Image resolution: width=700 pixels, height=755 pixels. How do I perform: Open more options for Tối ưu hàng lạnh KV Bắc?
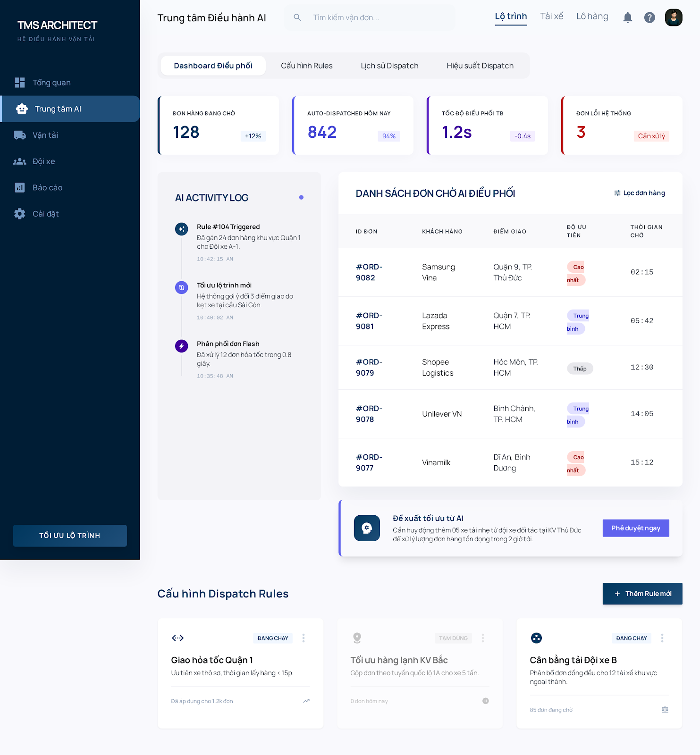pyautogui.click(x=482, y=638)
